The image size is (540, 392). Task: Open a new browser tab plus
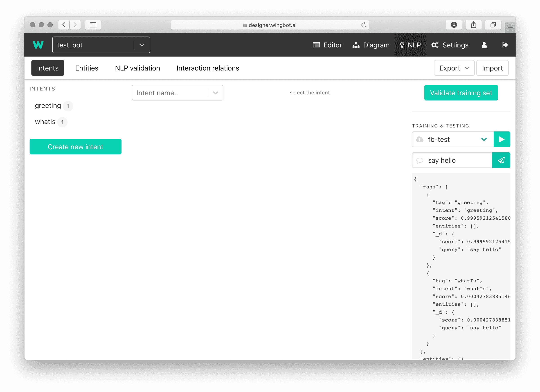(x=510, y=28)
